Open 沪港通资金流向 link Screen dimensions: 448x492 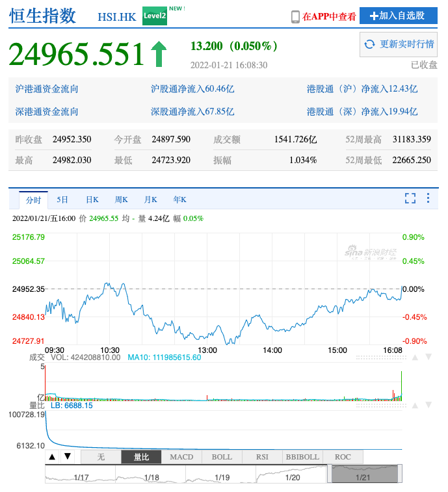click(47, 89)
